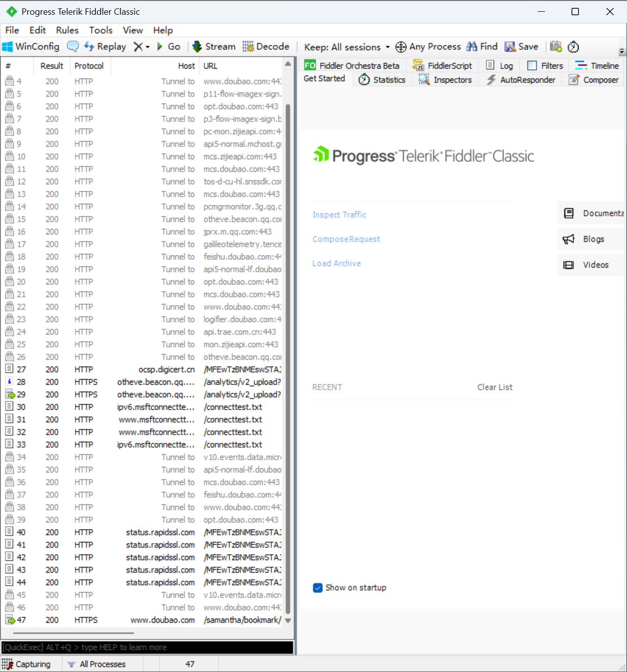Image resolution: width=627 pixels, height=672 pixels.
Task: Click the session list scroll up arrow
Action: click(x=288, y=64)
